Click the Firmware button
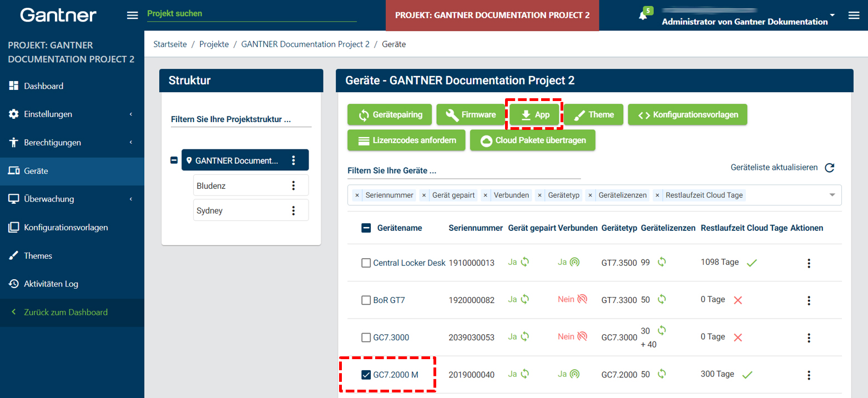This screenshot has height=398, width=868. tap(470, 115)
